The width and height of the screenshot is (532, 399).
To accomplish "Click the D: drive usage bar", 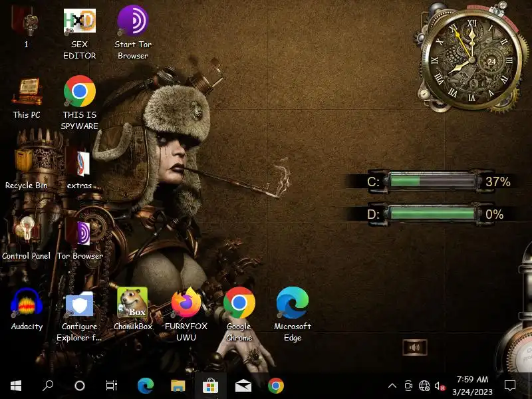I will (432, 213).
